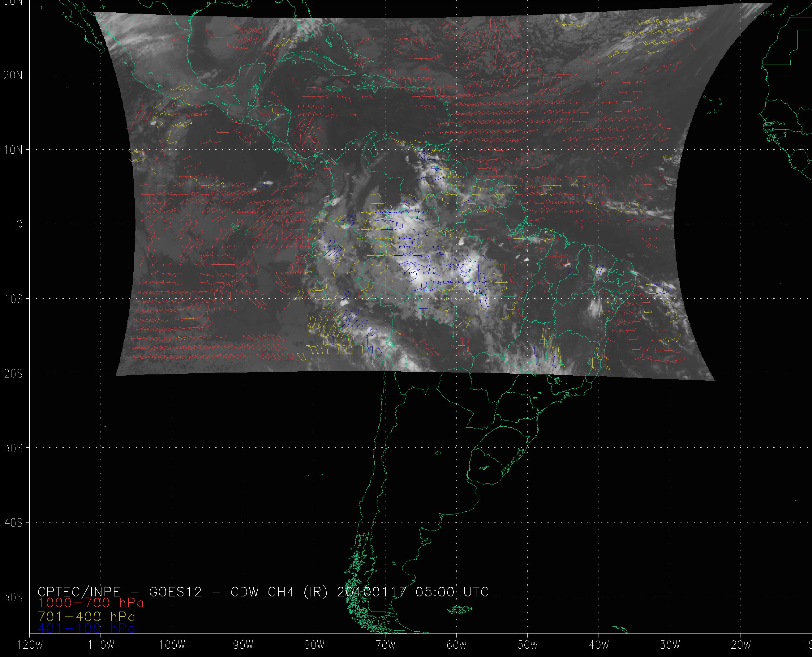Click the 50S latitude axis label
The width and height of the screenshot is (812, 657).
[13, 597]
